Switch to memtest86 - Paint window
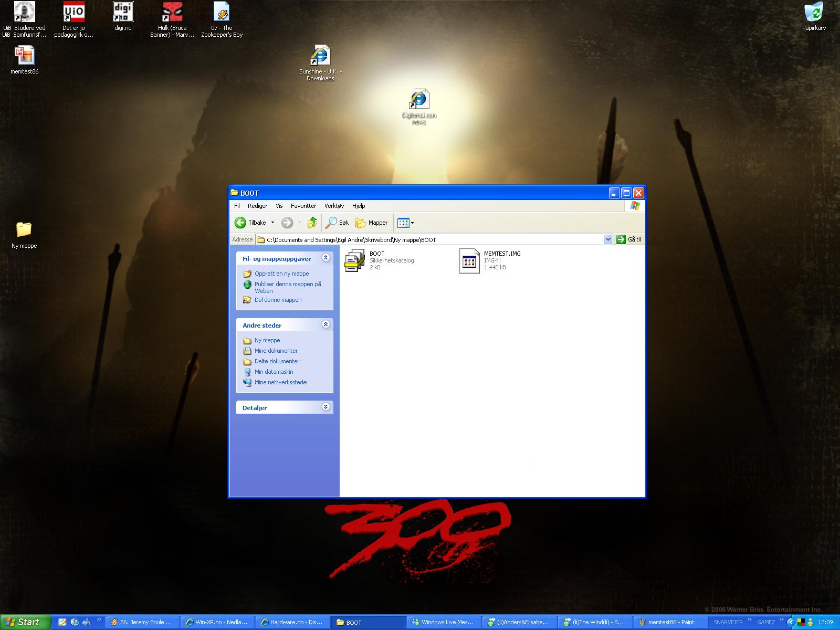 click(x=671, y=622)
